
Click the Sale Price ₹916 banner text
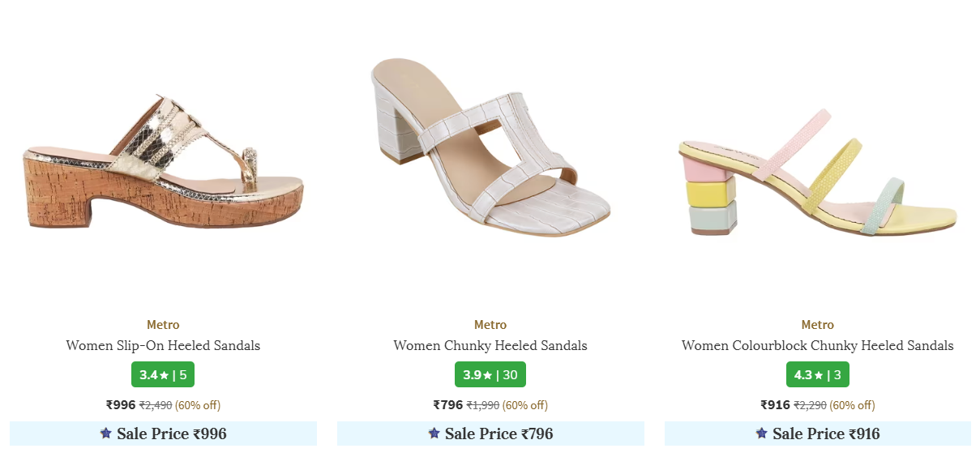click(x=826, y=434)
